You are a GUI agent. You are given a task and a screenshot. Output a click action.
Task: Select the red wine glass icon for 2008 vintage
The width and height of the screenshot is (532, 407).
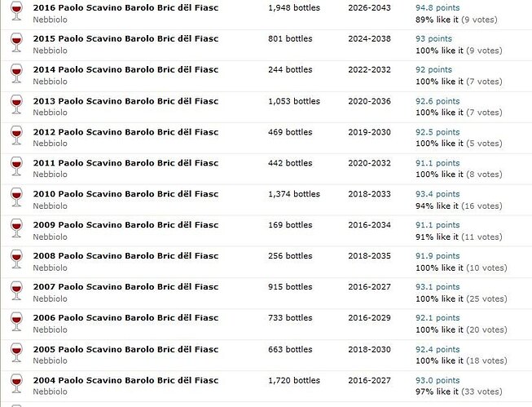pyautogui.click(x=16, y=259)
